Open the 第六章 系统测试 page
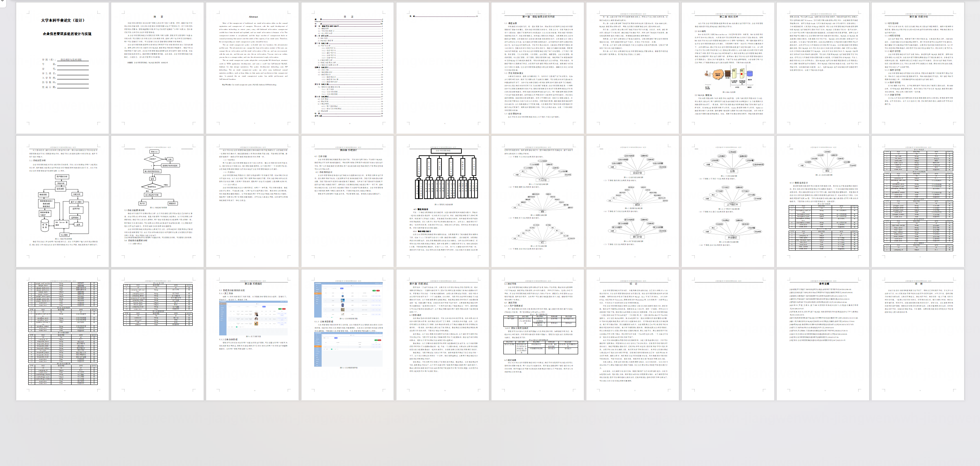This screenshot has height=466, width=980. [x=443, y=335]
